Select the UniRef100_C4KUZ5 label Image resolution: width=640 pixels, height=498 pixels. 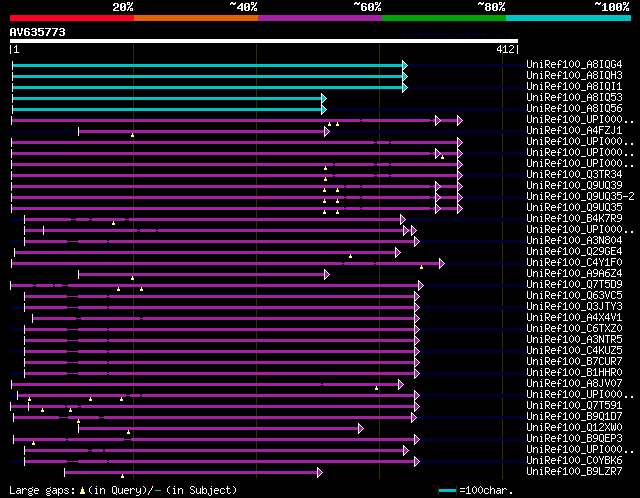[574, 351]
